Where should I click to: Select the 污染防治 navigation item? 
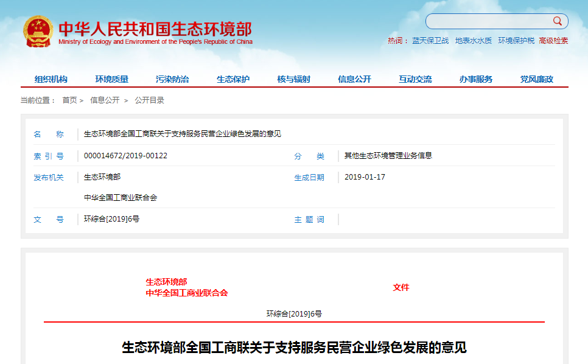(172, 79)
